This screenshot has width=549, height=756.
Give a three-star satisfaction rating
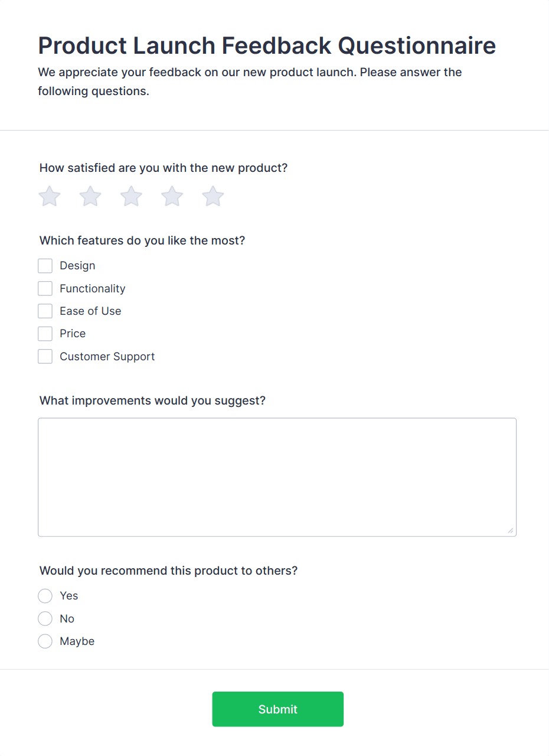click(x=131, y=197)
